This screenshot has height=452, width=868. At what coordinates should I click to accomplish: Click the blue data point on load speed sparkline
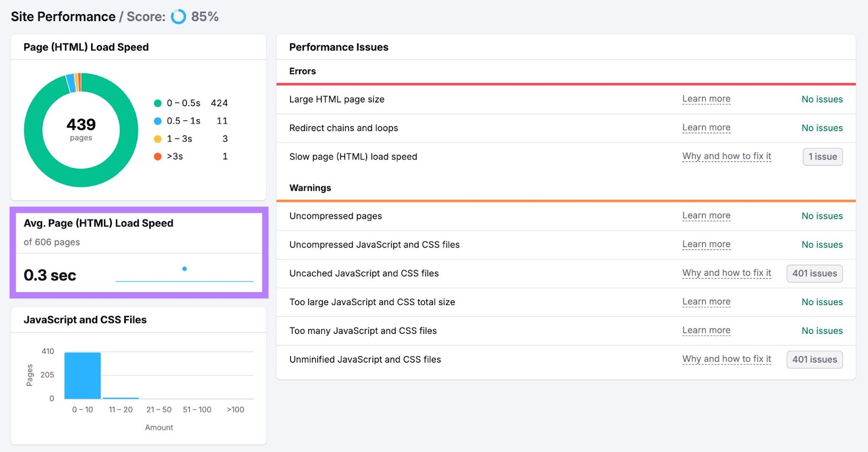pos(184,269)
